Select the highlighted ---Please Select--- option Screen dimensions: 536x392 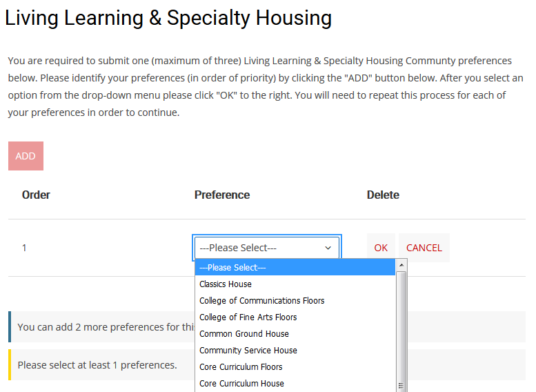click(x=295, y=268)
